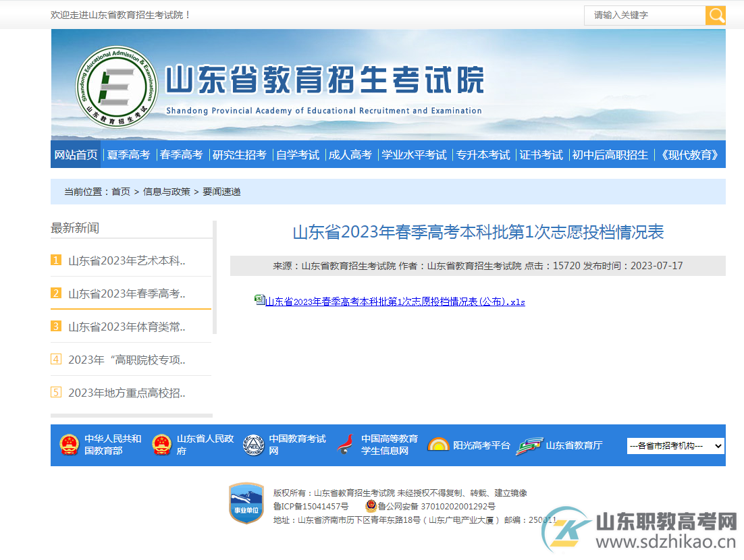Click the 发布时间：2023-07-17 text
The width and height of the screenshot is (744, 560).
[x=633, y=266]
